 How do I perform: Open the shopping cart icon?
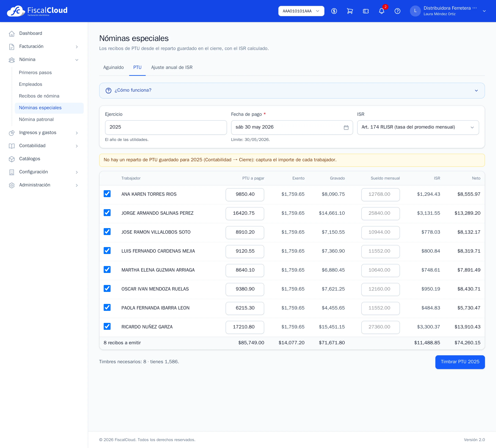(x=350, y=11)
